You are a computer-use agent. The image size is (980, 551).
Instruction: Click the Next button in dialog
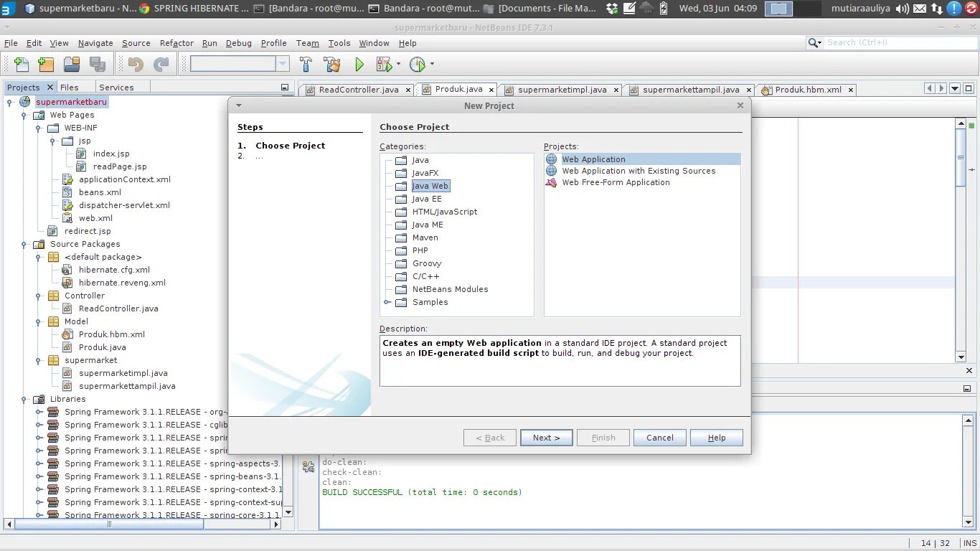coord(547,438)
